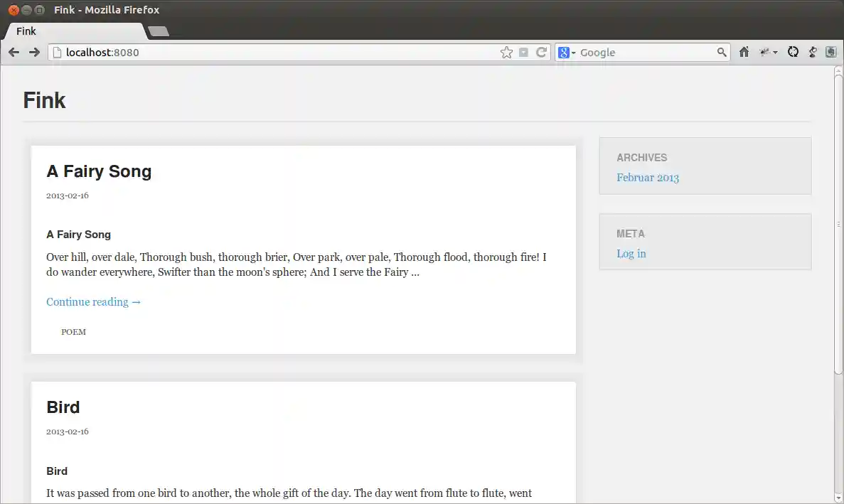Open a new tab with the tab button

[159, 32]
